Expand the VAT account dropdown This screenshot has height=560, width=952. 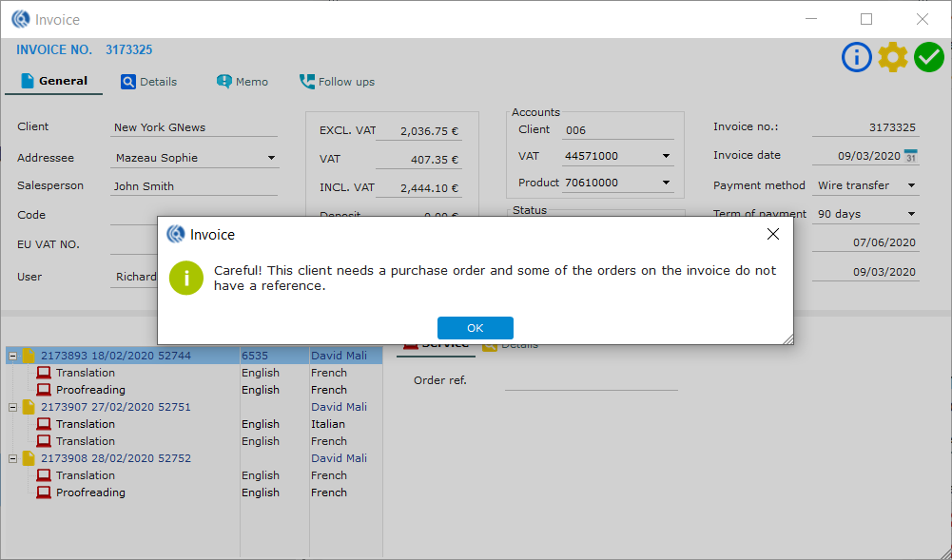click(666, 156)
